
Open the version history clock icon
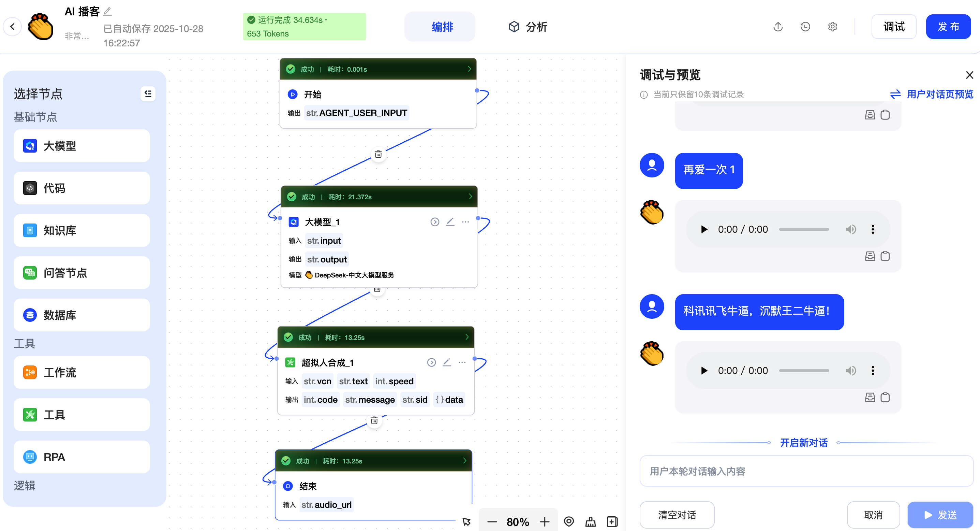pyautogui.click(x=805, y=27)
